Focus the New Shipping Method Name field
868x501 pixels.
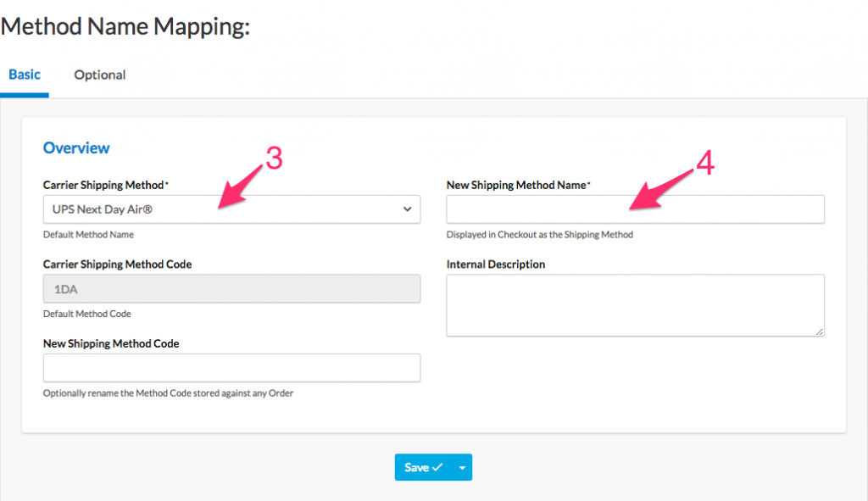pyautogui.click(x=635, y=209)
